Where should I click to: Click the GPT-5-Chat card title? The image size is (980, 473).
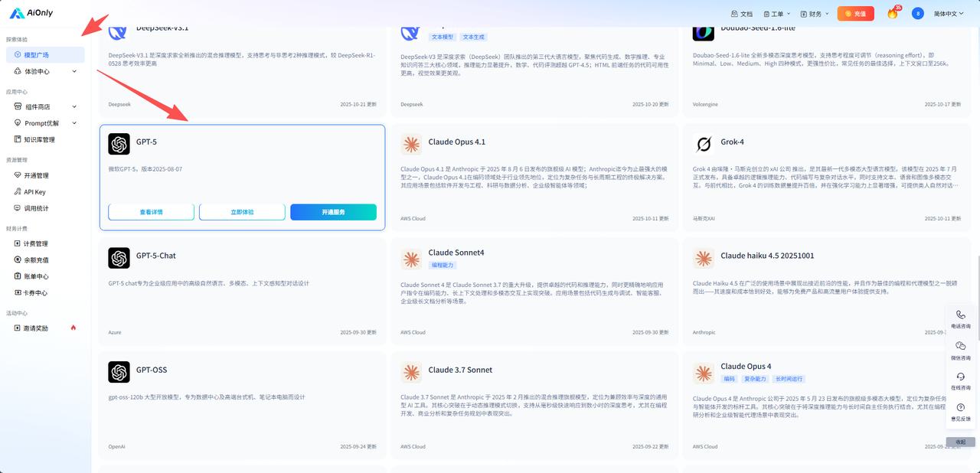click(156, 256)
